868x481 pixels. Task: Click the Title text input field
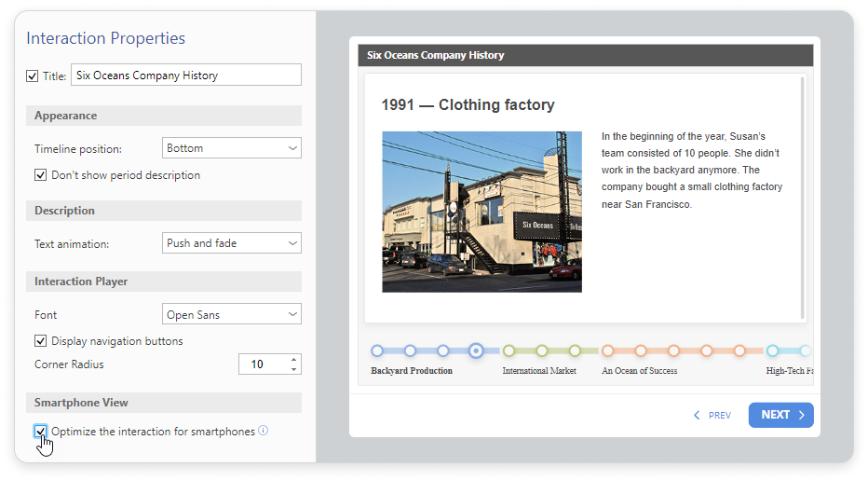coord(186,76)
